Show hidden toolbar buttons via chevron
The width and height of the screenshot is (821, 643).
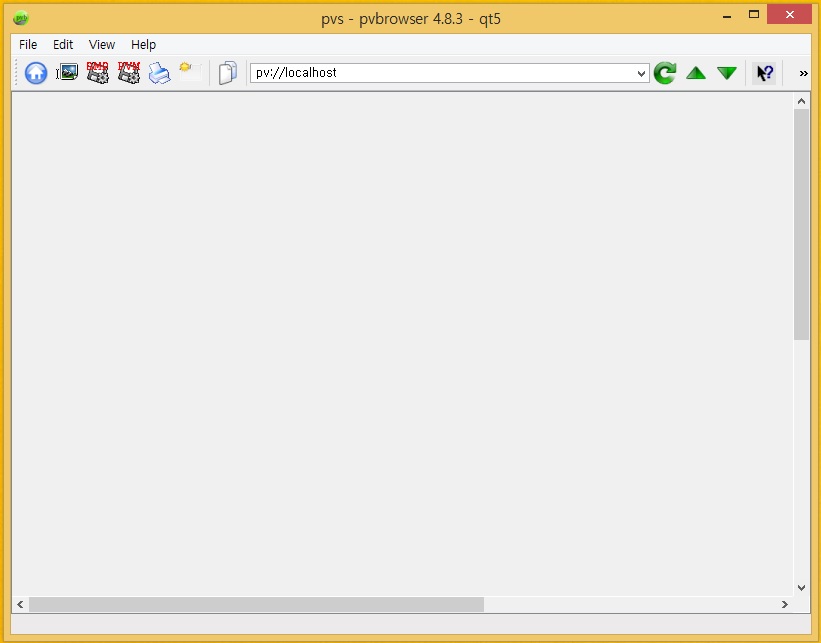[x=802, y=72]
